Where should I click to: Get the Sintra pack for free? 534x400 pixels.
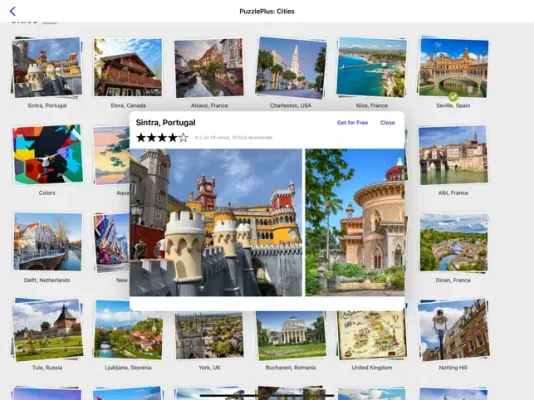tap(352, 123)
